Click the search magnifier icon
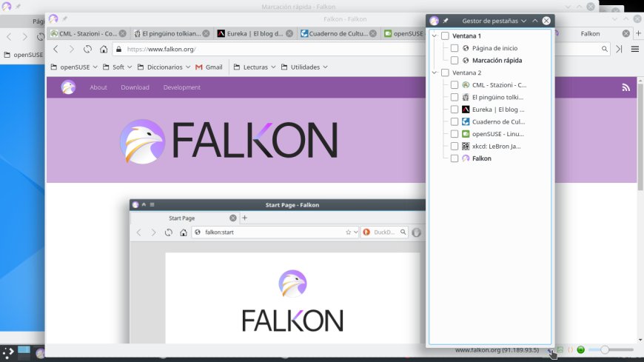644x362 pixels. pyautogui.click(x=605, y=50)
